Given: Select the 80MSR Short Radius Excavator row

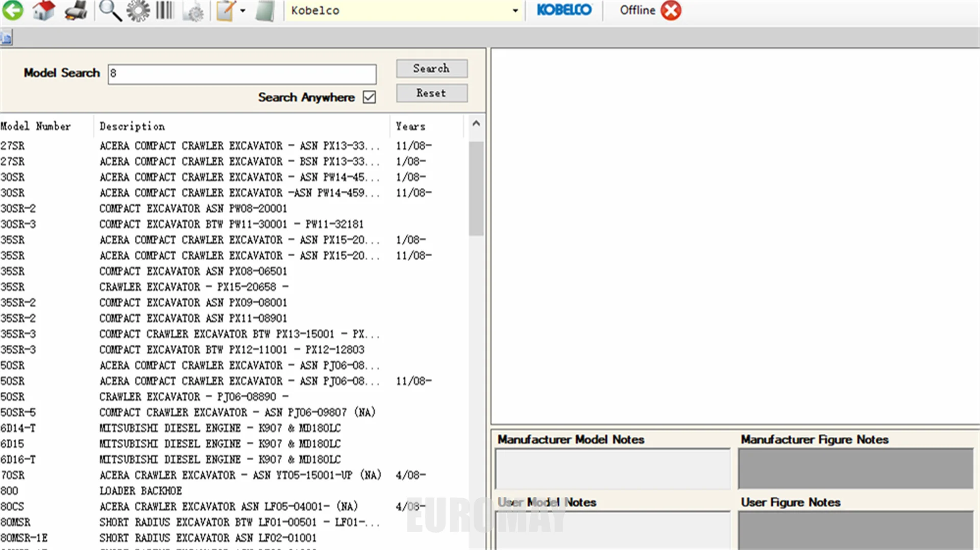Looking at the screenshot, I should [234, 522].
